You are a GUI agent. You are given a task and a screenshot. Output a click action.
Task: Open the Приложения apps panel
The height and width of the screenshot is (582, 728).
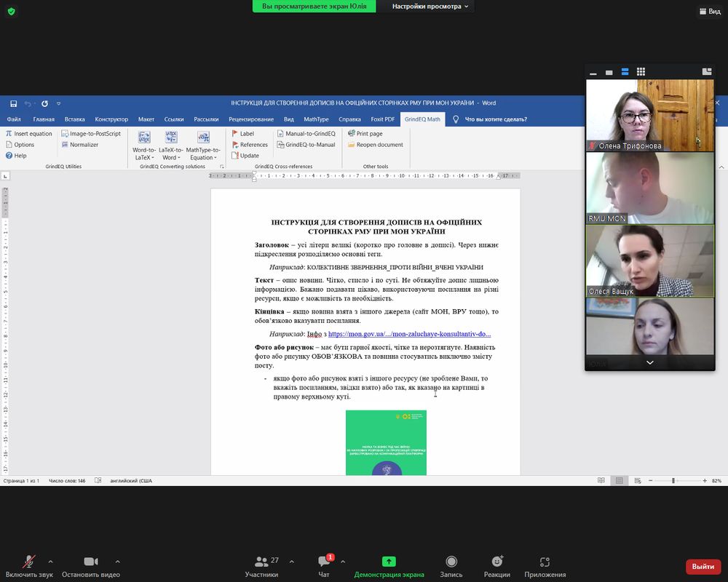point(545,565)
